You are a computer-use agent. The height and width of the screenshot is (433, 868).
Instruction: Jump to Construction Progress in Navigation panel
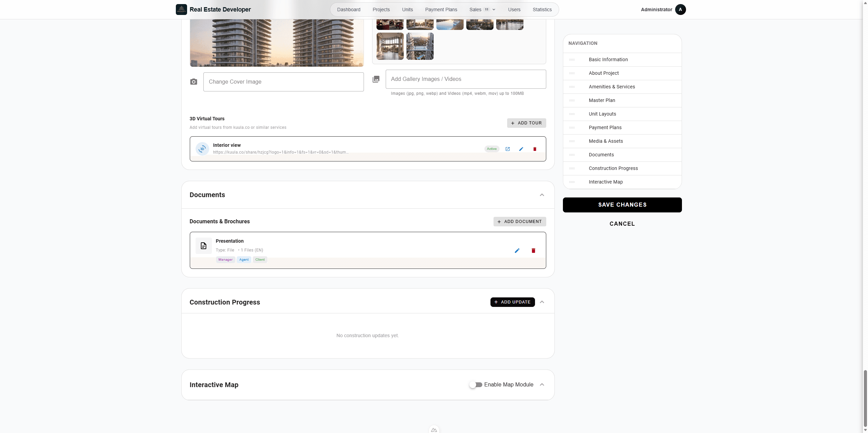[x=622, y=168]
